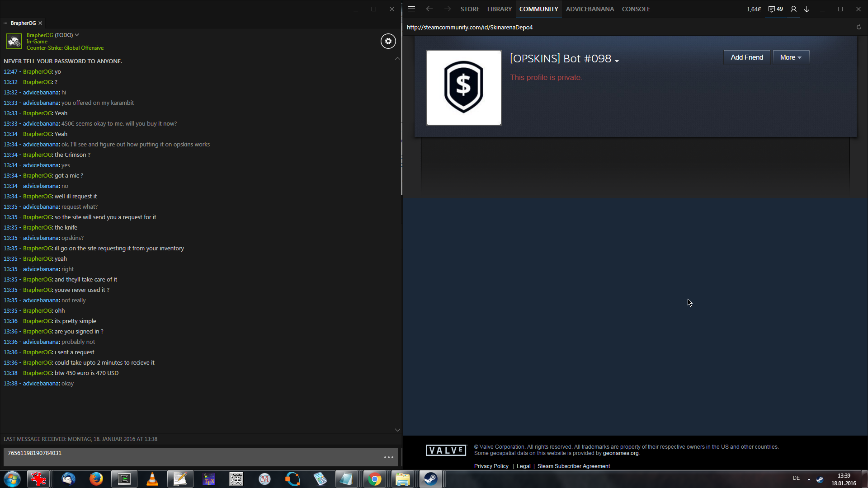Open the chat settings gear icon
Image resolution: width=868 pixels, height=488 pixels.
tap(388, 41)
